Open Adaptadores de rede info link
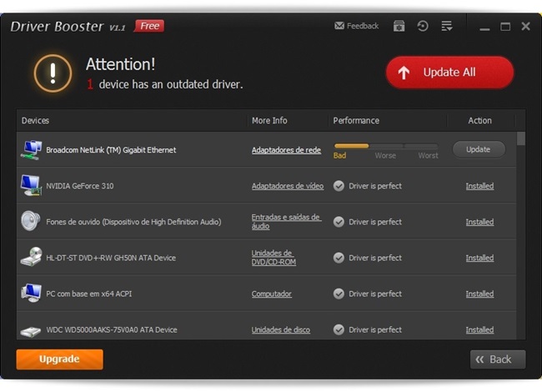Viewport: 542px width, 392px height. point(286,150)
